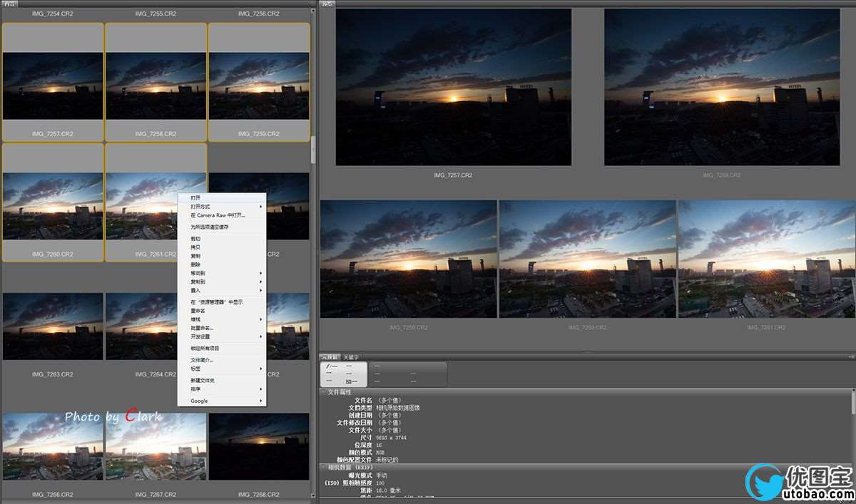The height and width of the screenshot is (504, 856).
Task: Collapse the 相机数据 (EXIF) section
Action: tap(323, 467)
